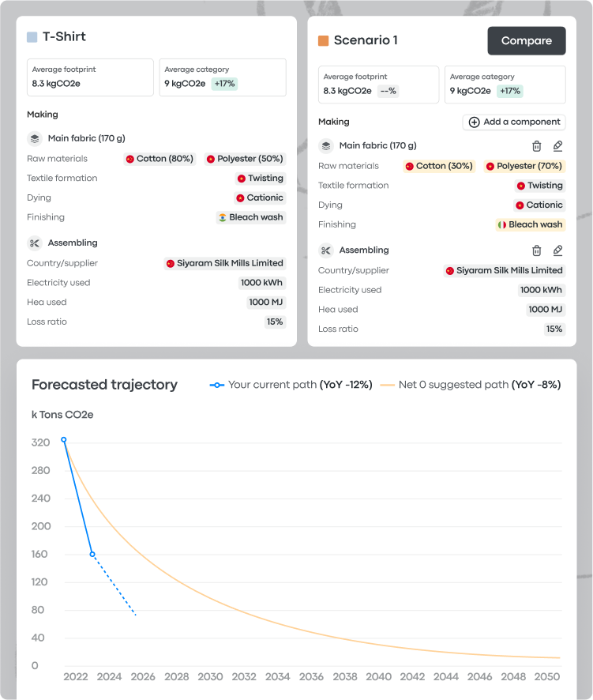Click Siyaram Silk Mills Limited in T-Shirt card
The width and height of the screenshot is (593, 700).
pyautogui.click(x=224, y=263)
